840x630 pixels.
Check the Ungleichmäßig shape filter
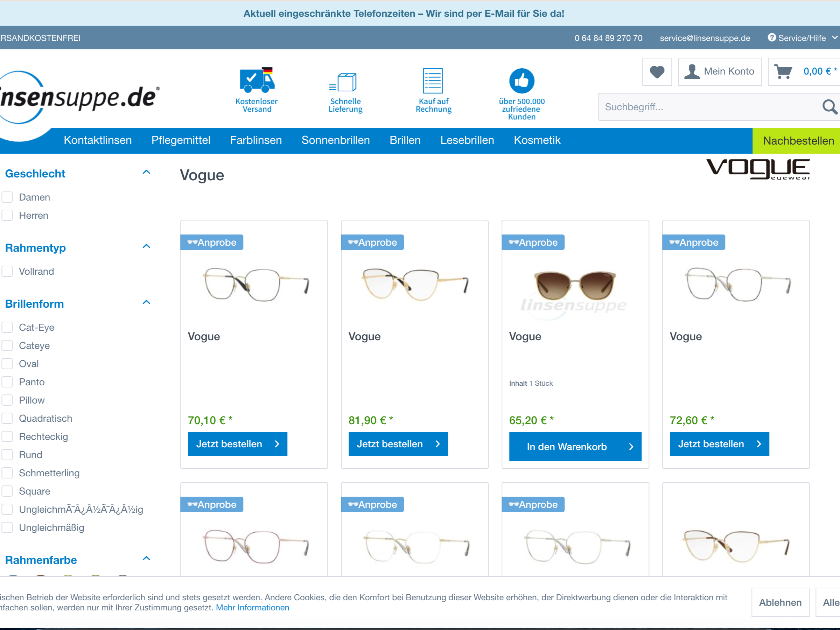click(7, 527)
